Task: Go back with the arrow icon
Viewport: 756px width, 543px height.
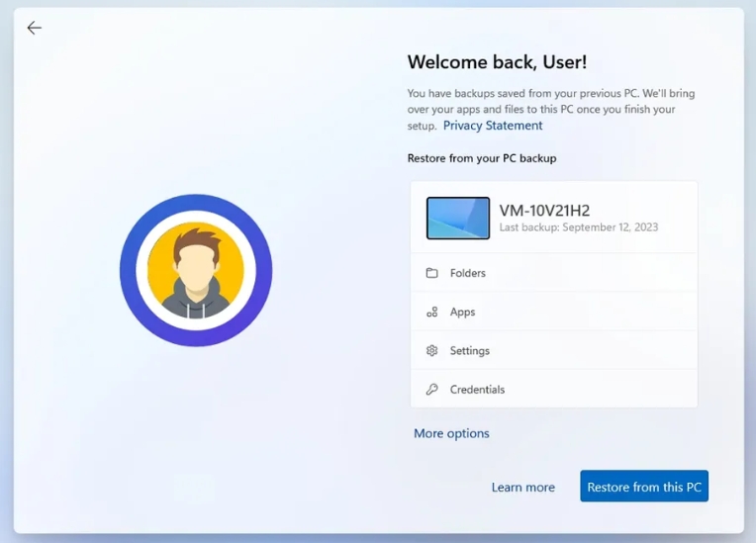Action: 35,28
